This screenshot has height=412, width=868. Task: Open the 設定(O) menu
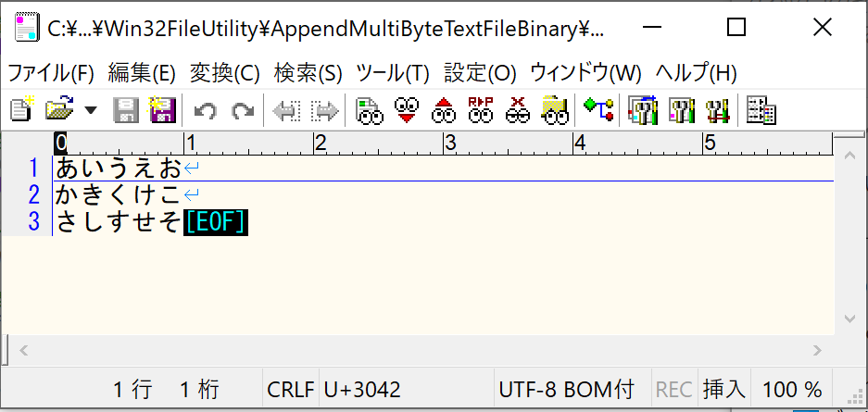(x=480, y=73)
